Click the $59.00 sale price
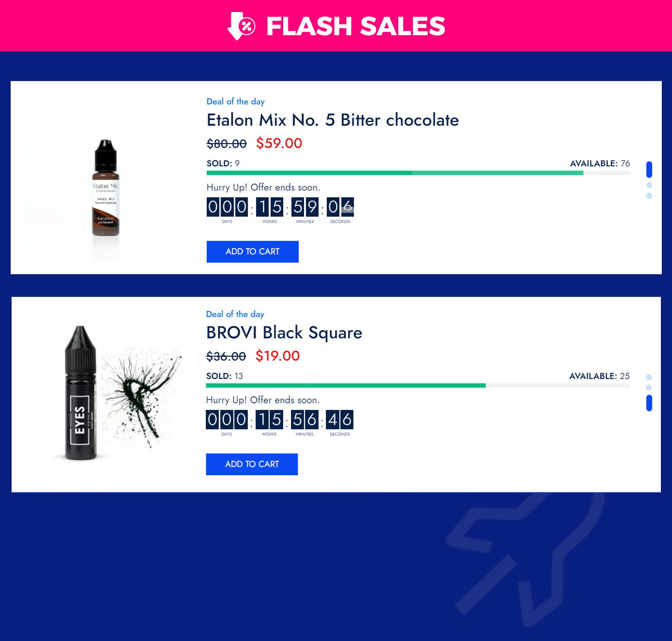 pyautogui.click(x=279, y=143)
